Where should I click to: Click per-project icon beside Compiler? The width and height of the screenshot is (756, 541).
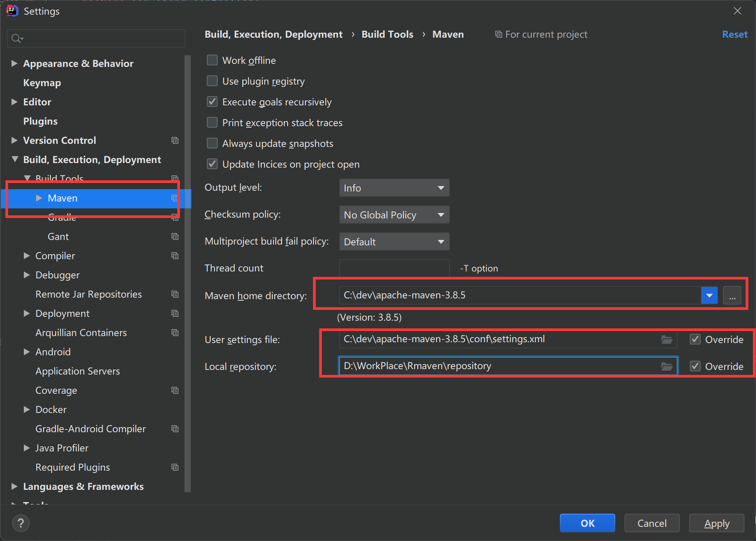[175, 256]
